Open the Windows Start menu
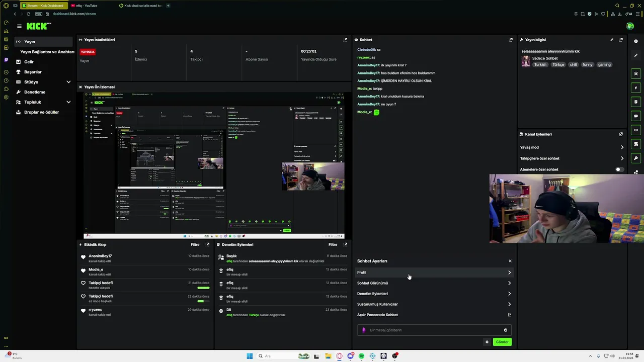Screen dimensions: 644x362 pos(250,356)
